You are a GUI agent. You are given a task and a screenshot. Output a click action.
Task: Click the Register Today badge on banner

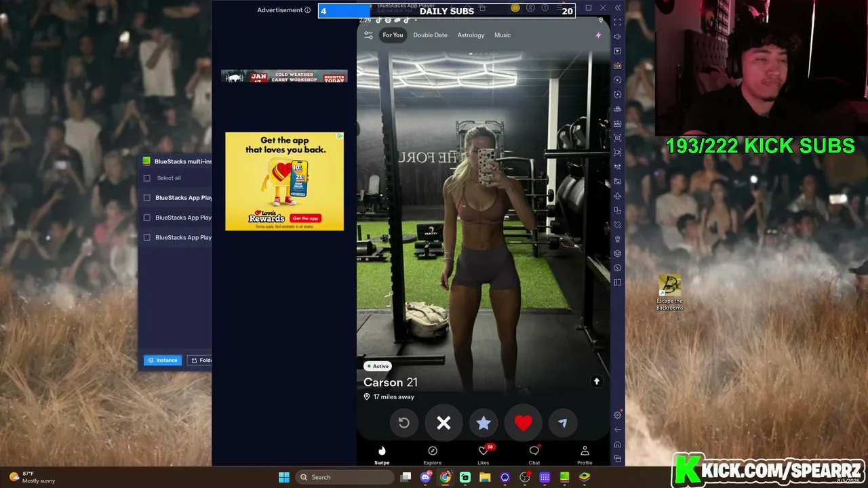(334, 78)
